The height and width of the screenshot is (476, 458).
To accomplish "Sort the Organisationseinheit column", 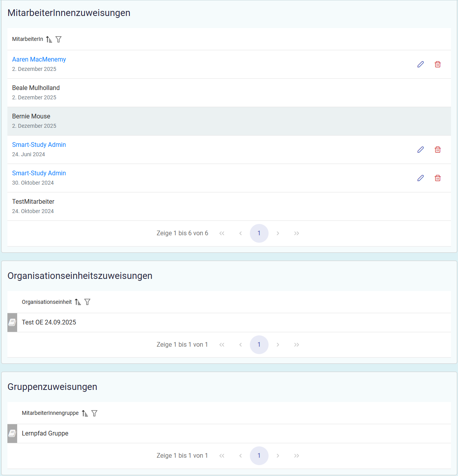I will click(x=78, y=302).
